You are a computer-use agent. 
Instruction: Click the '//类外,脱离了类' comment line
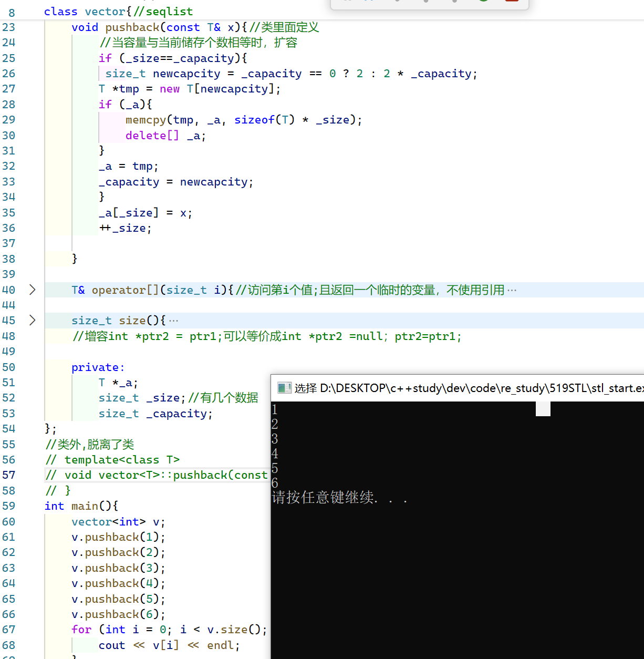pyautogui.click(x=90, y=445)
